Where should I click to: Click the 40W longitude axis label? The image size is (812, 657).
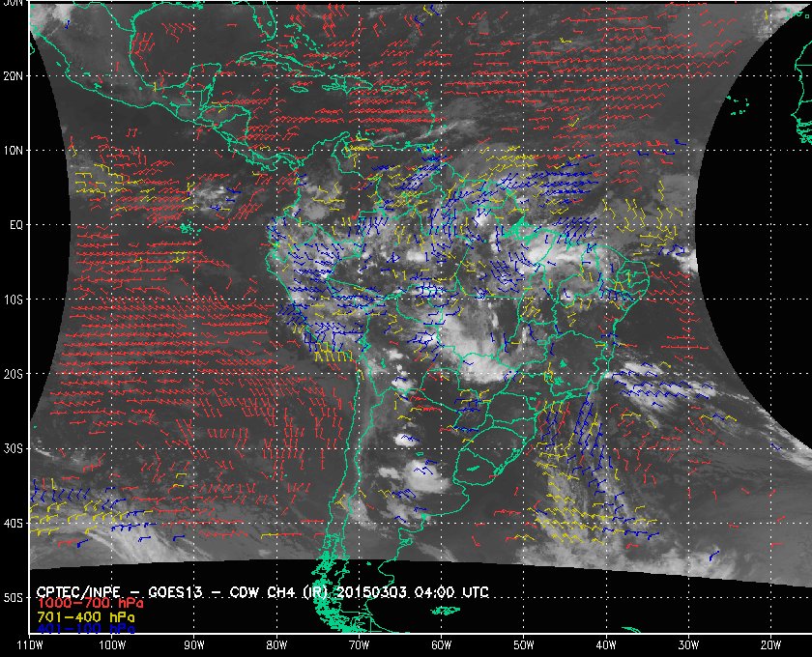pos(606,645)
